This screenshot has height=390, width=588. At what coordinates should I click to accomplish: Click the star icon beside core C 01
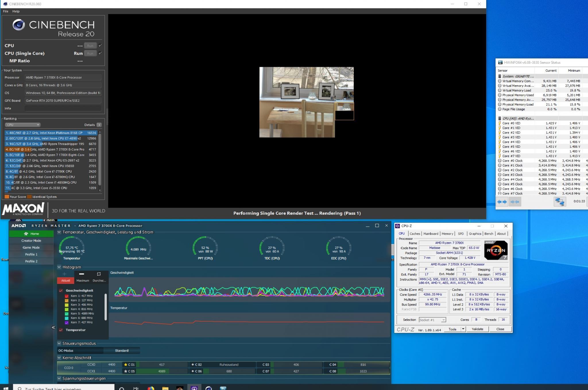point(125,365)
